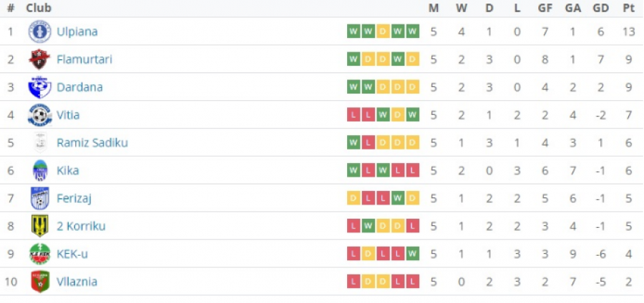
Task: Click Ferizaj's green win form badge
Action: [398, 199]
